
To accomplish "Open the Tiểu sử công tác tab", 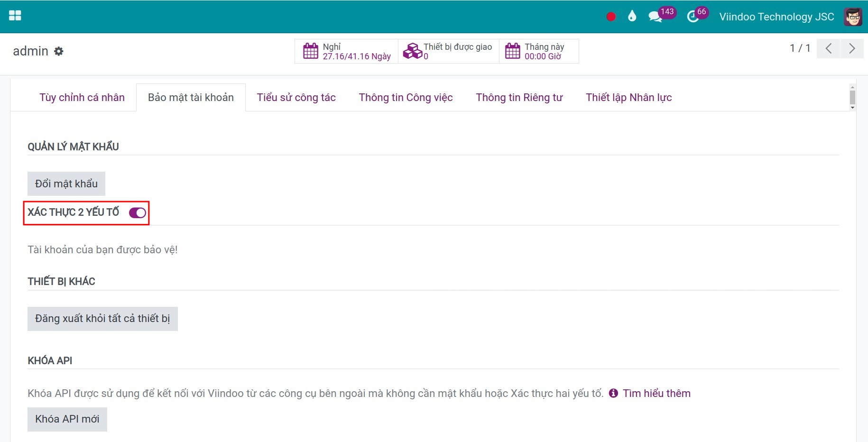I will 296,97.
